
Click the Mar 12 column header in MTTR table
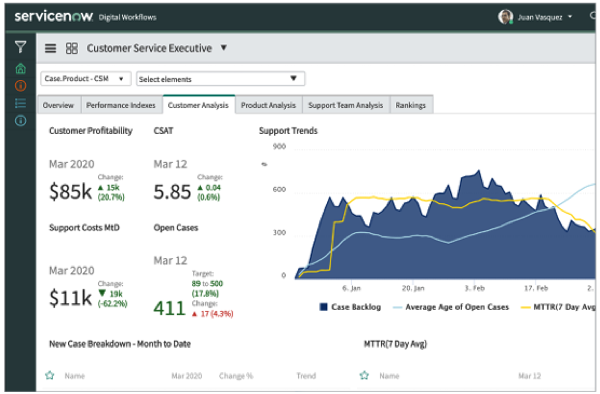click(530, 376)
